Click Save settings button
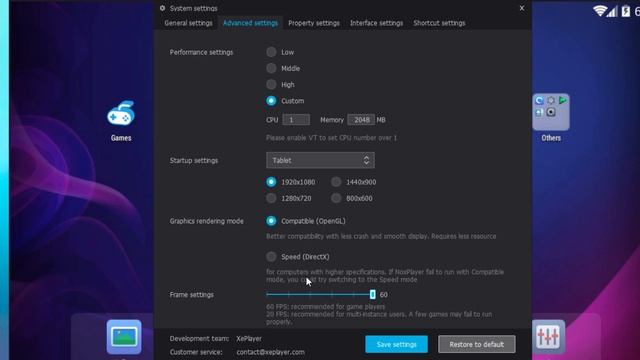Screen dimensions: 640x360 click(396, 344)
